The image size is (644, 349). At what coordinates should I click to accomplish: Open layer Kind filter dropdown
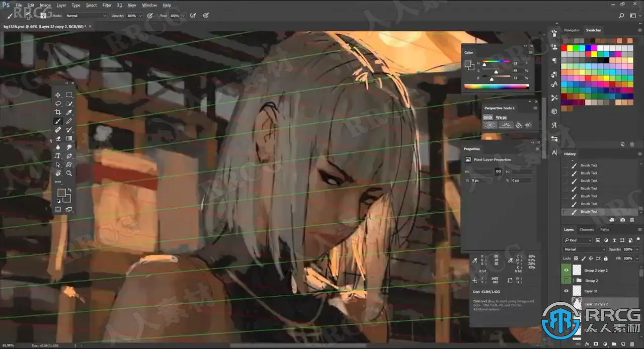[x=578, y=240]
